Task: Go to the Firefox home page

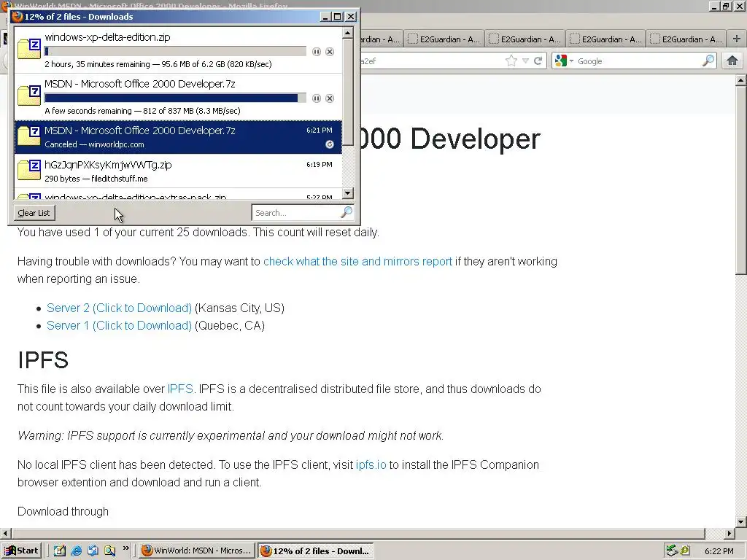Action: point(732,61)
